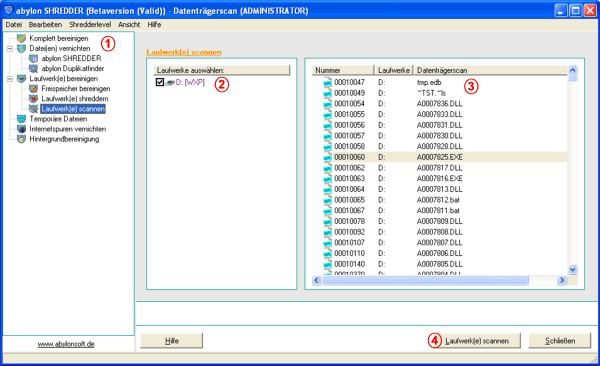
Task: Click the Hilfe button at the bottom
Action: pyautogui.click(x=171, y=340)
